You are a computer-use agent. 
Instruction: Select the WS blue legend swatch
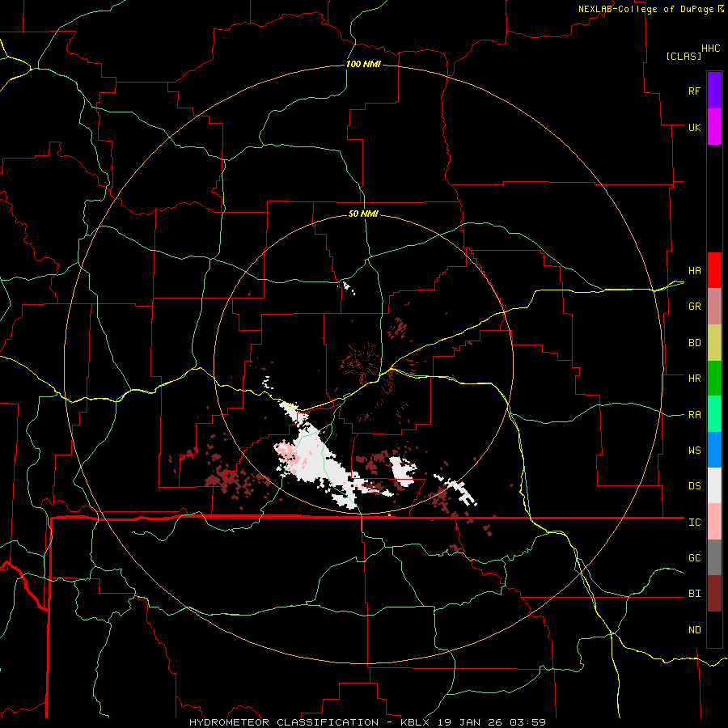[714, 450]
